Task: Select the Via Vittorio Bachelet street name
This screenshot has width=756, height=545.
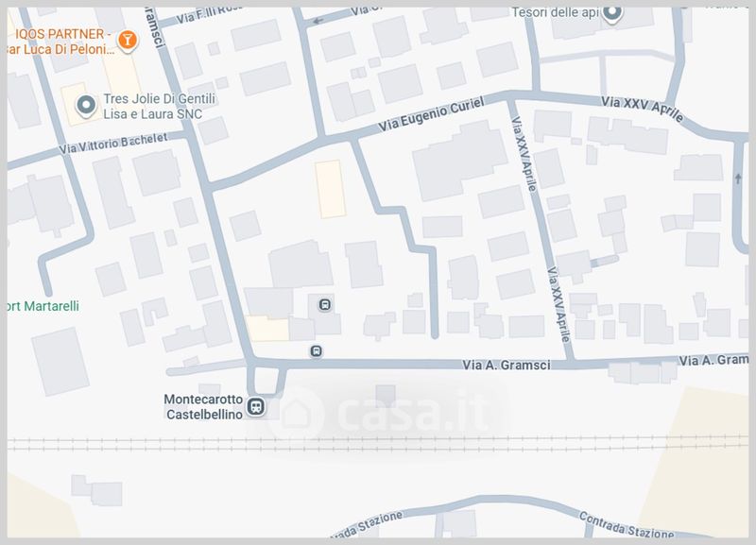Action: pos(112,143)
